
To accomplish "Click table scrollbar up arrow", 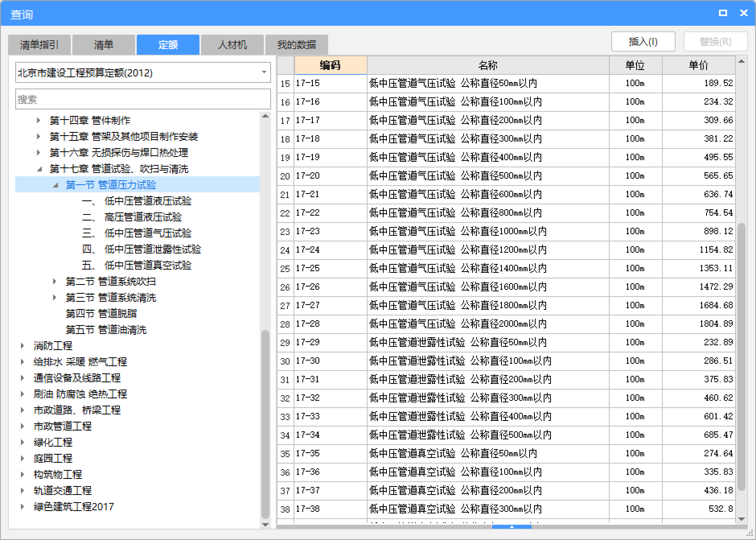I will pos(742,62).
